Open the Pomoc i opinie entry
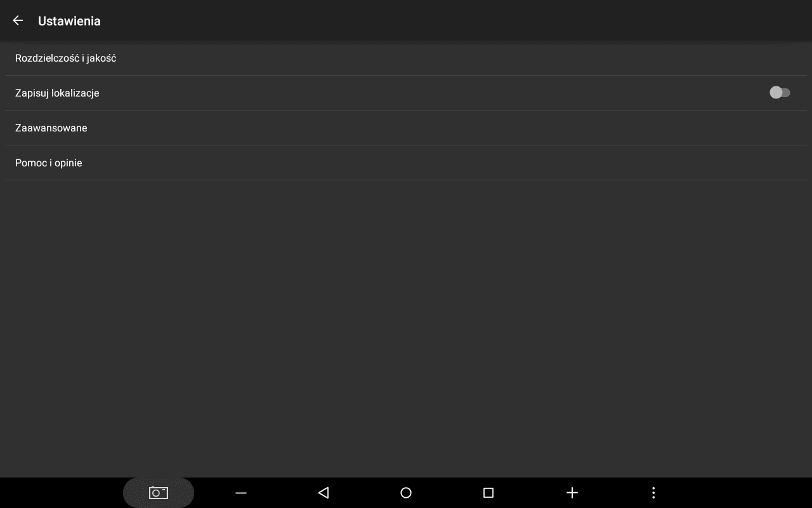 pyautogui.click(x=406, y=163)
